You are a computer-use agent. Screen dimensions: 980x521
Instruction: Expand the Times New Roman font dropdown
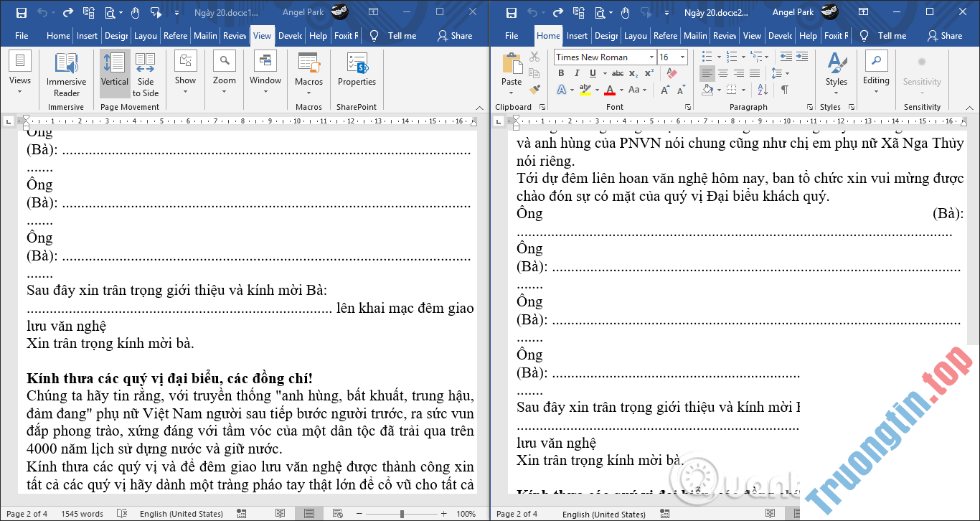click(651, 57)
